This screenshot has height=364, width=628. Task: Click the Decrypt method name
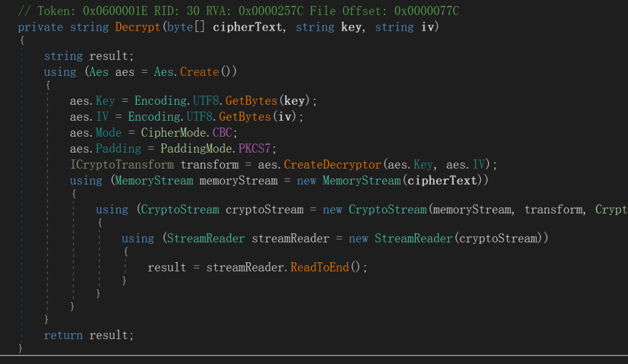(138, 27)
